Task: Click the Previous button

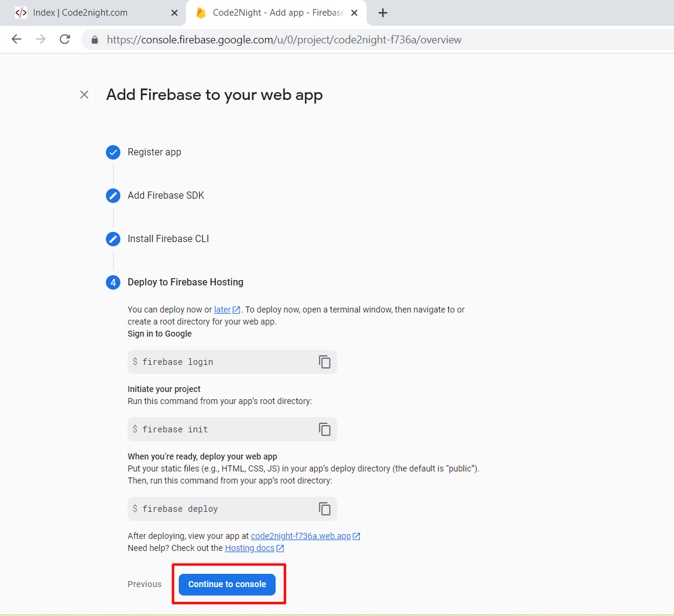Action: 144,584
